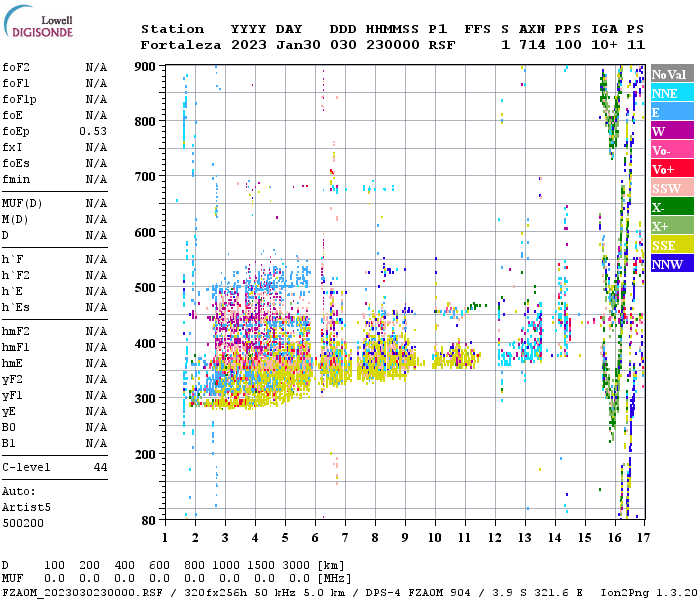Select the E blue legend swatch

pyautogui.click(x=672, y=112)
